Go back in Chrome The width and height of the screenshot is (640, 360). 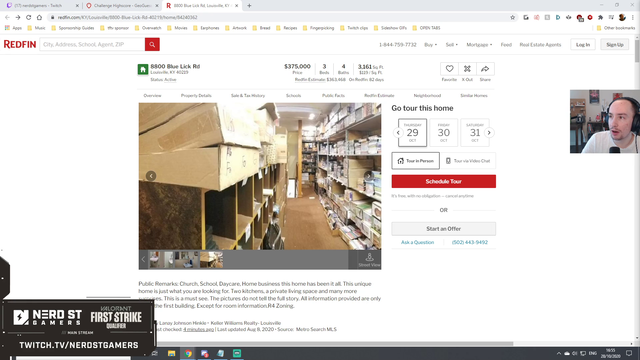click(x=7, y=18)
